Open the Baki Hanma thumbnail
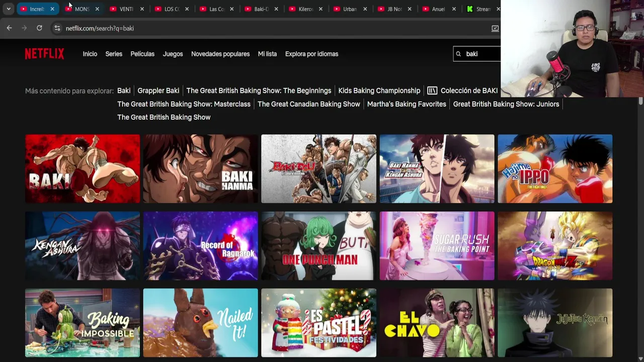644x362 pixels. click(x=200, y=168)
